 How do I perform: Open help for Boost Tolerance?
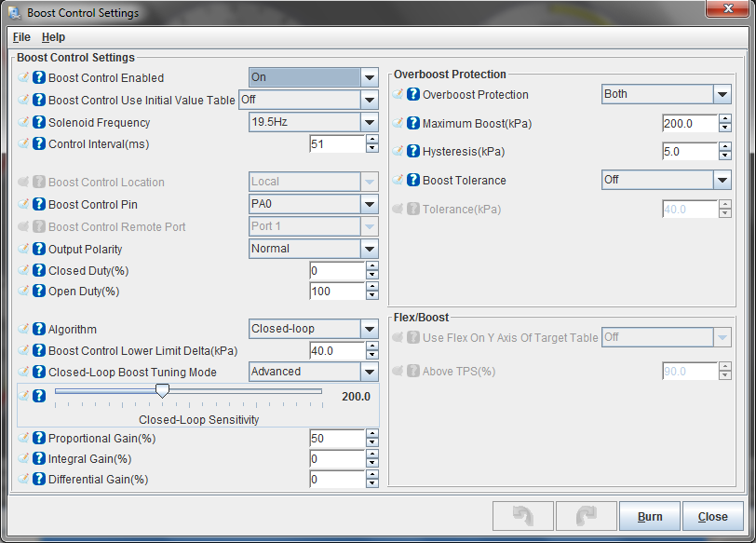click(413, 180)
